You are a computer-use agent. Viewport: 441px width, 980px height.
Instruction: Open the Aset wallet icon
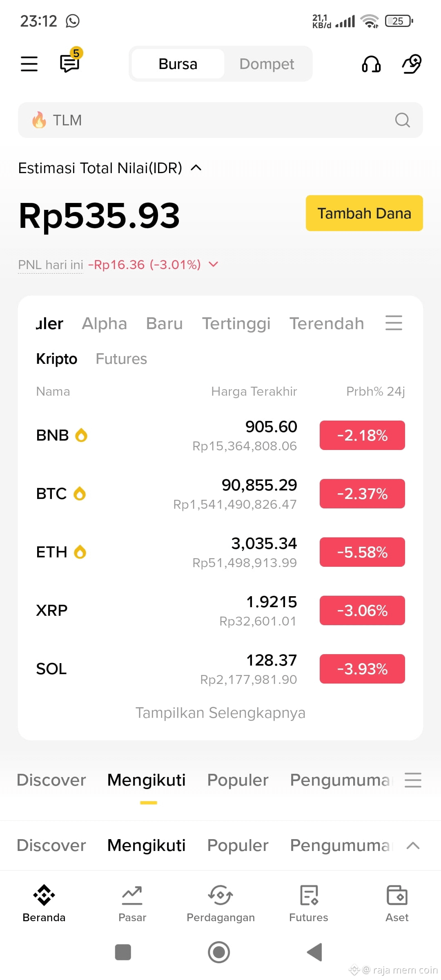397,904
